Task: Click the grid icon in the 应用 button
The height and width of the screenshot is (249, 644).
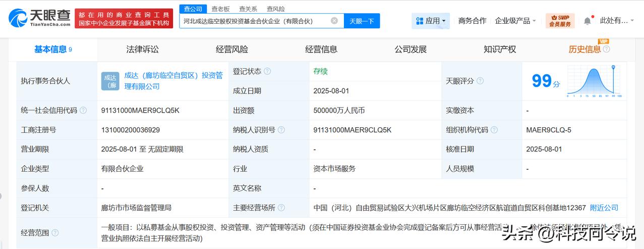Action: click(420, 21)
